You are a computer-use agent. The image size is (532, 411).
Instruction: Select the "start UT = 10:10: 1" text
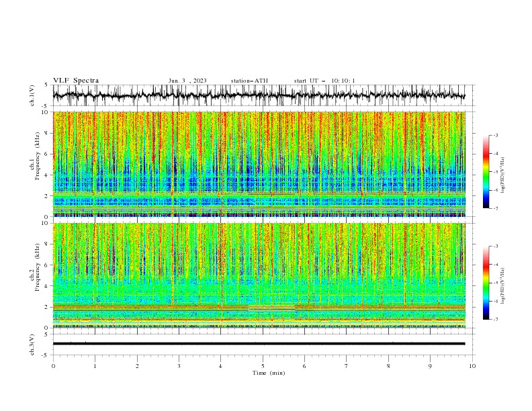click(x=324, y=81)
